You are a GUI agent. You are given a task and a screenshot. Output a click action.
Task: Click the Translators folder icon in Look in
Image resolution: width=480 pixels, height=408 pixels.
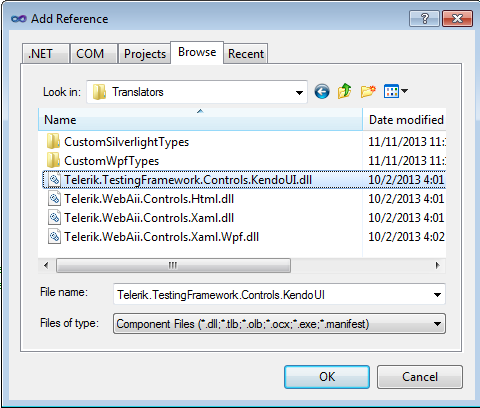pos(99,92)
